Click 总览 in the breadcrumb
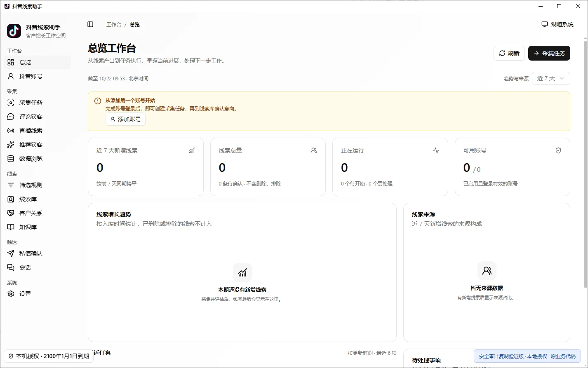Viewport: 588px width, 368px height. (x=135, y=25)
